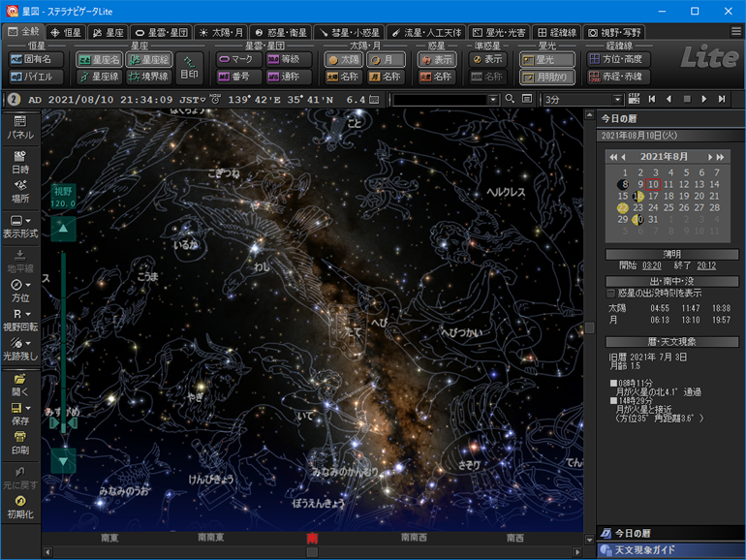This screenshot has width=746, height=560.
Task: Expand the object search combo box arrow
Action: click(493, 100)
